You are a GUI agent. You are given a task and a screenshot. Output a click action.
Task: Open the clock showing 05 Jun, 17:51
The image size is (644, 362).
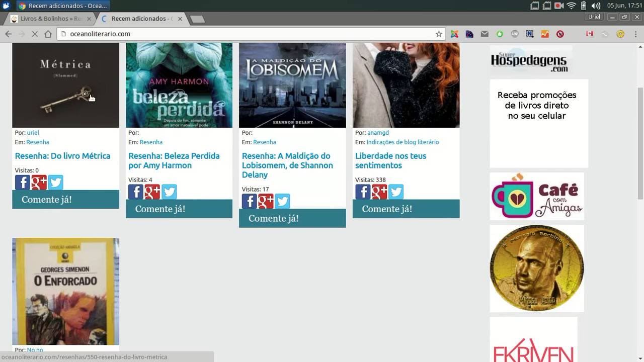pyautogui.click(x=624, y=6)
